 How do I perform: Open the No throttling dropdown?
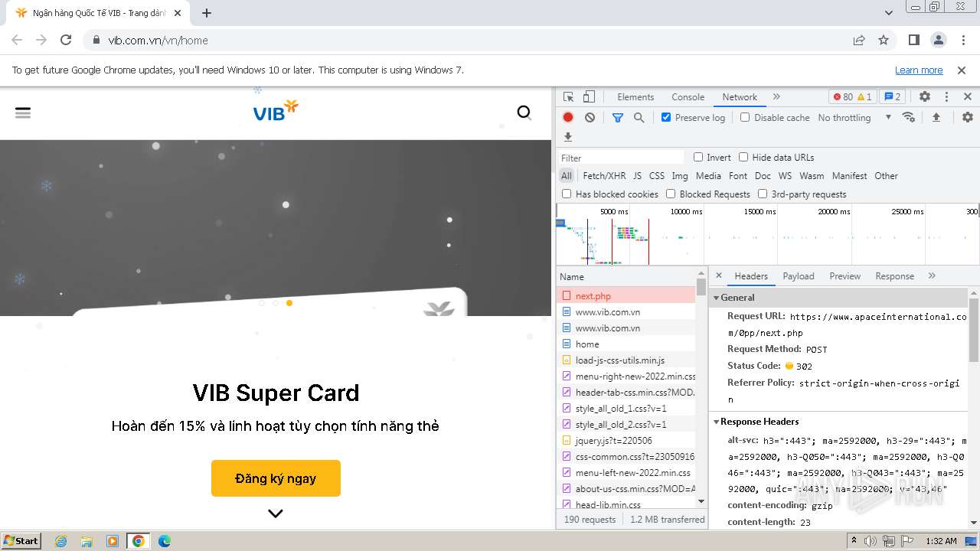tap(854, 117)
